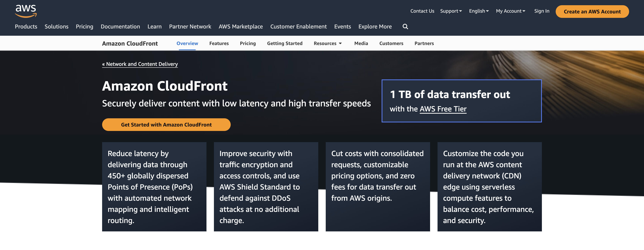Open the Partners tab
Screen dimensions: 644x250
point(424,43)
